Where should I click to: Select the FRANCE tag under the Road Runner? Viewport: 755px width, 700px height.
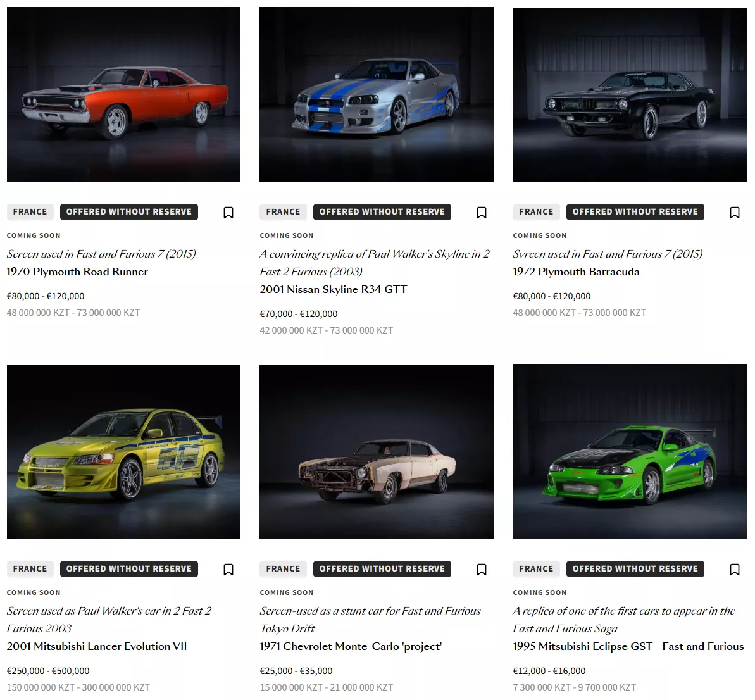pyautogui.click(x=30, y=212)
